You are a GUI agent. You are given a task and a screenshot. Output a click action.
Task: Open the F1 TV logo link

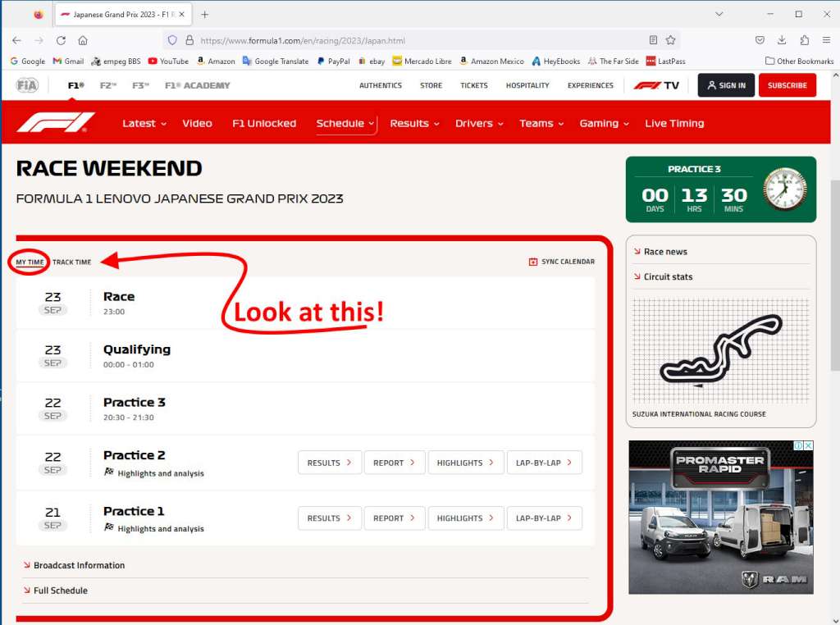(x=656, y=85)
